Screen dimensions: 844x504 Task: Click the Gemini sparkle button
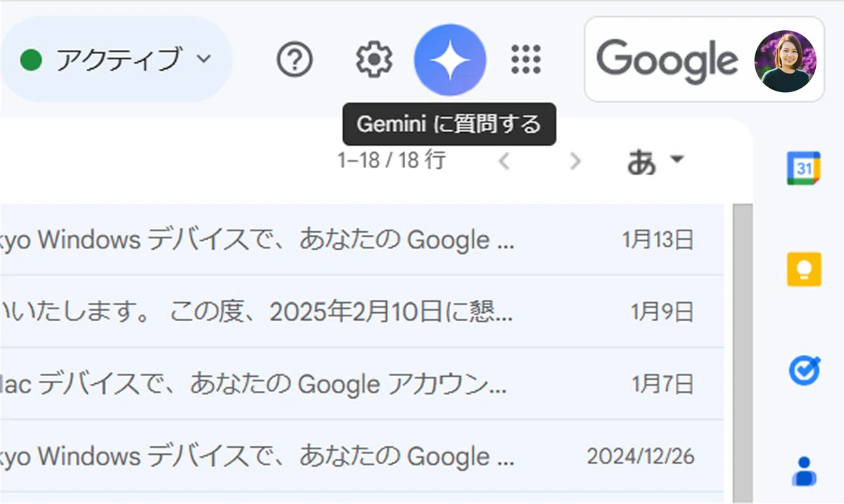tap(450, 60)
